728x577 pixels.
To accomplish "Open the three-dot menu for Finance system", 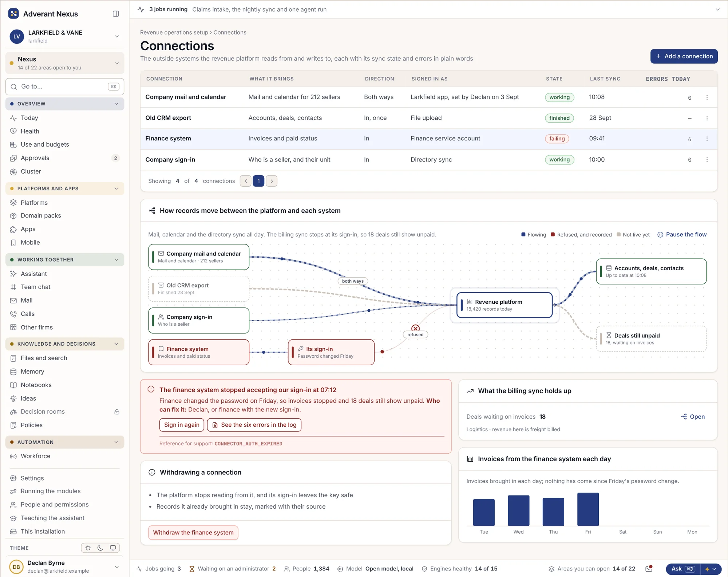I will (707, 139).
